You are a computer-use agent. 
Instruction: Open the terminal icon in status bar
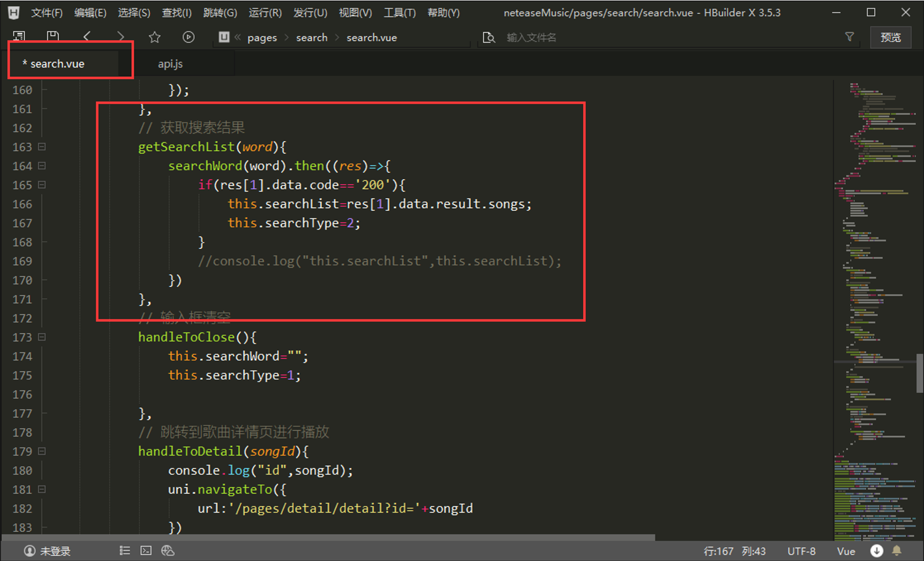coord(146,551)
